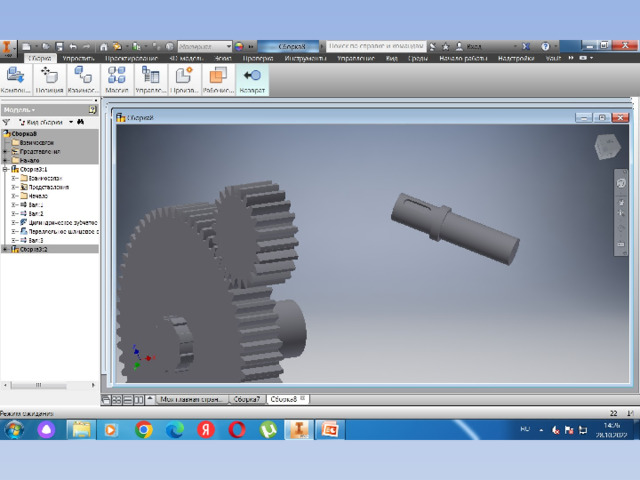Open the Инструменты ribbon tab
The height and width of the screenshot is (480, 640).
click(x=305, y=58)
